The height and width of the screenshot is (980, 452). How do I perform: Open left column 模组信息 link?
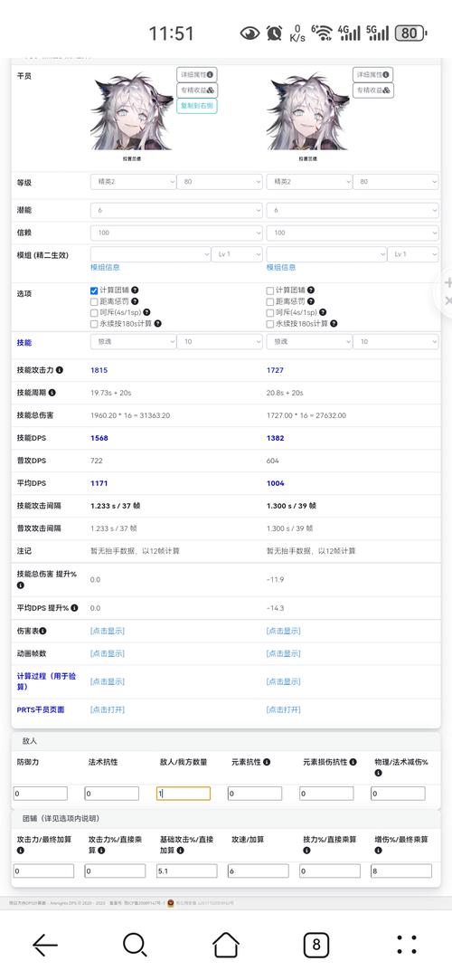click(x=105, y=268)
